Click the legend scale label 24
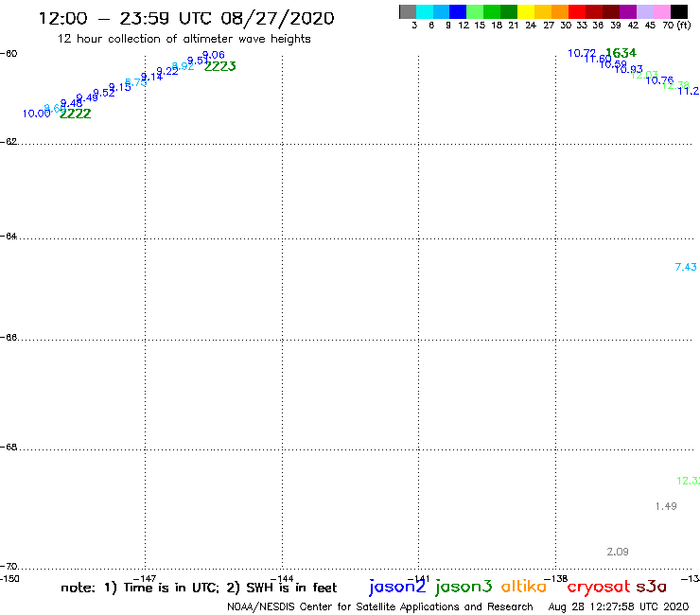This screenshot has width=700, height=615. 531,26
